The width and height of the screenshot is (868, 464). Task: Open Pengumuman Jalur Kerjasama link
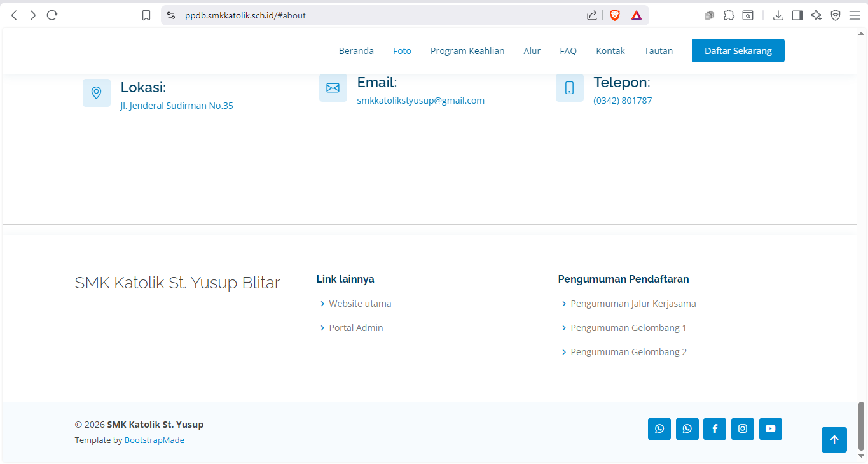pos(633,304)
